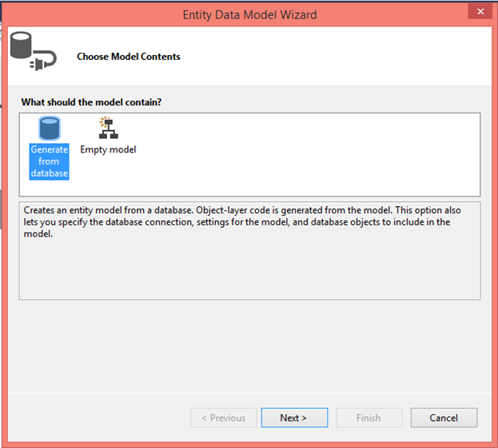The image size is (498, 448).
Task: Click the greyed-out Finish button
Action: click(x=369, y=418)
